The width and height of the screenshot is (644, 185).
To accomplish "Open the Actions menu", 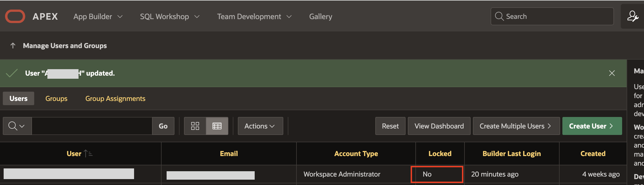I will (260, 126).
